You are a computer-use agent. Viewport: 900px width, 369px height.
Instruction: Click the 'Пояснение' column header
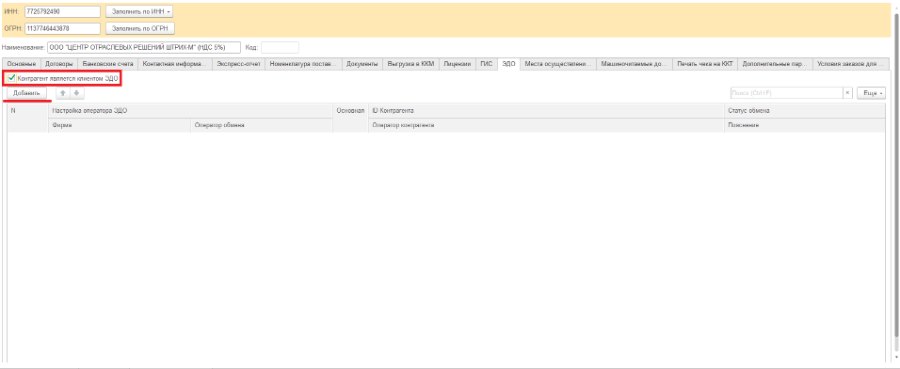coord(804,125)
